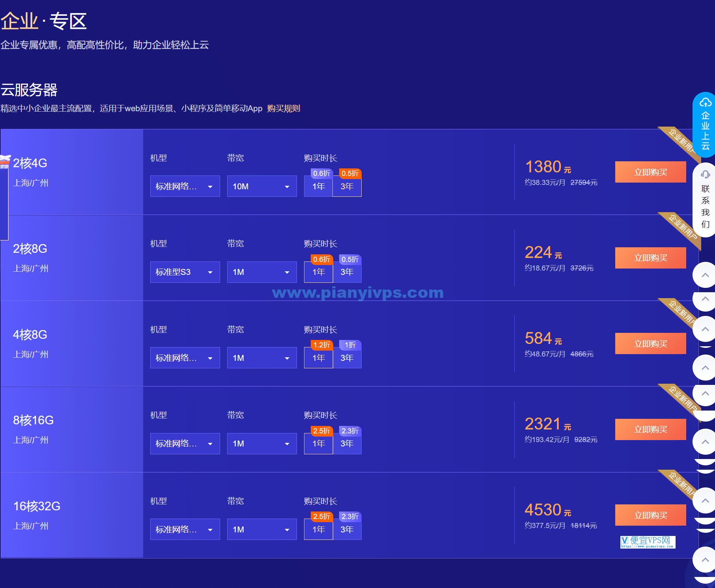Select 3年 duration for 4核8G

(x=347, y=358)
